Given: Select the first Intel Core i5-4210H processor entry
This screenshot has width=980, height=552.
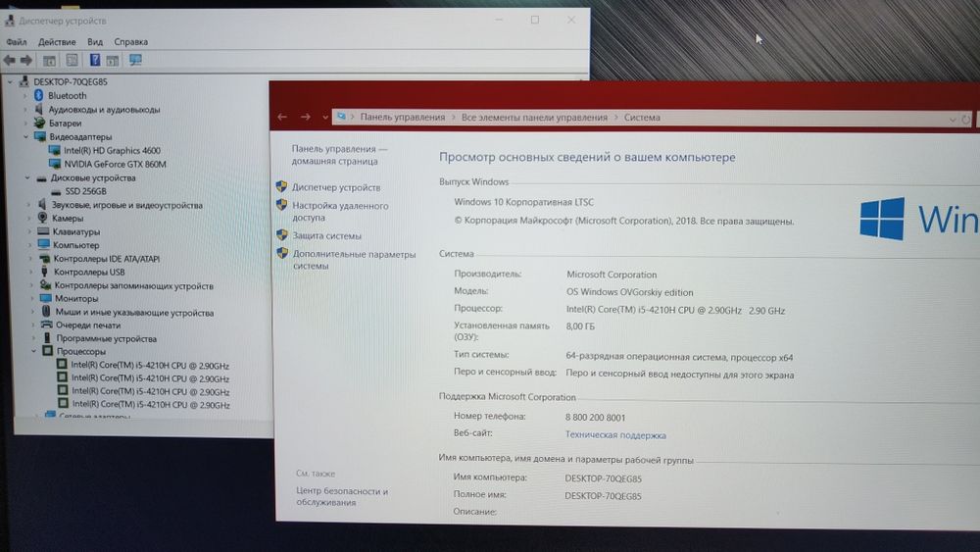Looking at the screenshot, I should pyautogui.click(x=150, y=366).
